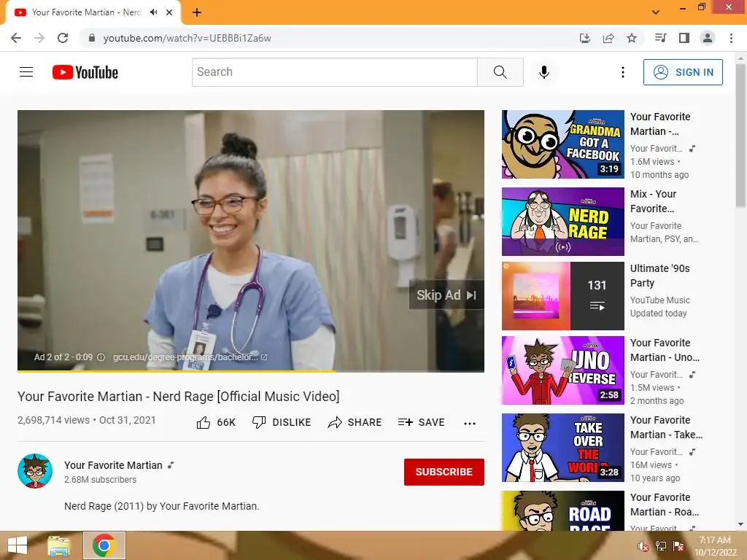
Task: Focus the YouTube Search input field
Action: coord(334,72)
